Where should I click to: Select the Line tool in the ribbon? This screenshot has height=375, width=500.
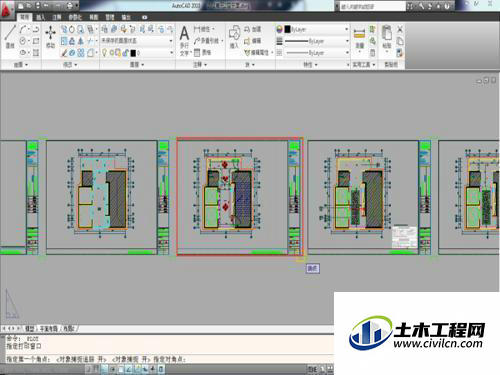coord(10,37)
